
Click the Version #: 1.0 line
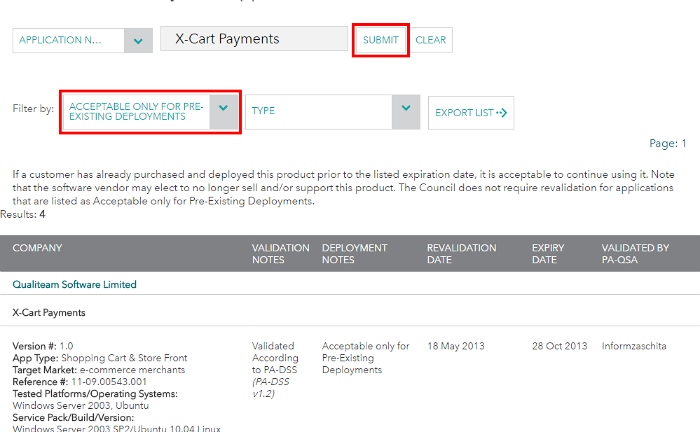(43, 346)
